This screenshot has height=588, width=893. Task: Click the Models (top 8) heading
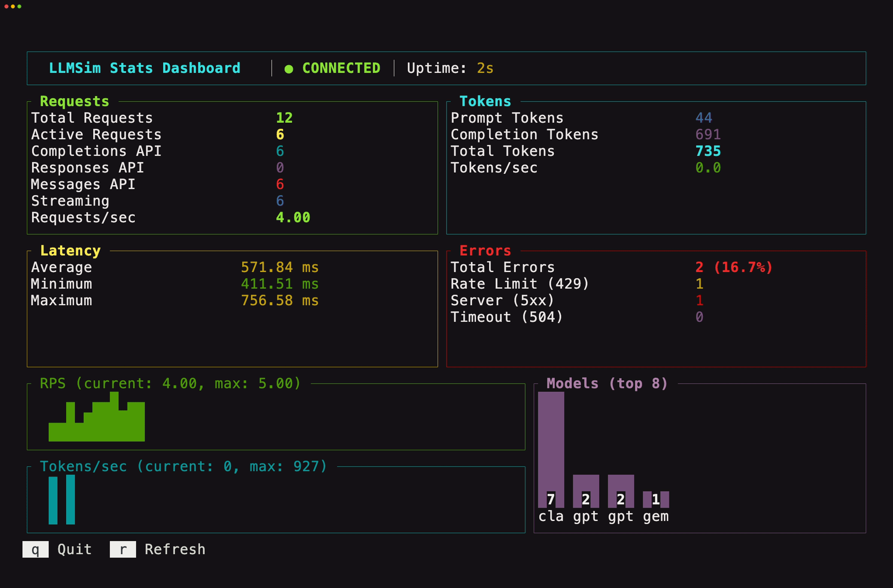click(607, 383)
